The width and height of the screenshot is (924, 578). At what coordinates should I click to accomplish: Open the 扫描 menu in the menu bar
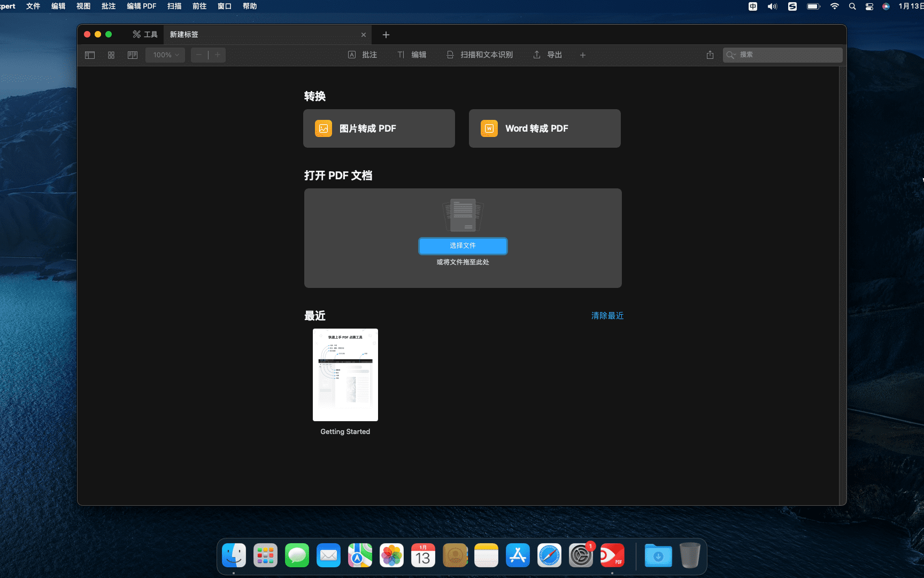tap(174, 6)
